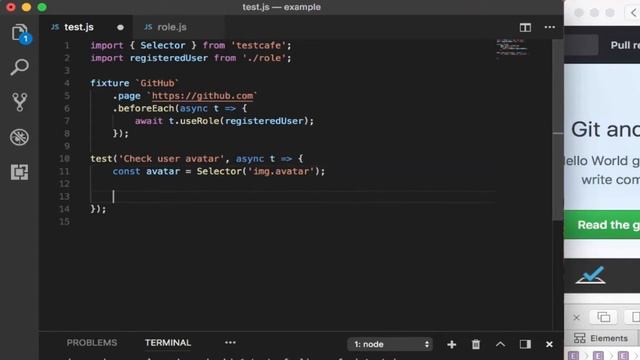Viewport: 640px width, 360px height.
Task: Click the 'Git and' heading in the browser page
Action: tap(605, 130)
